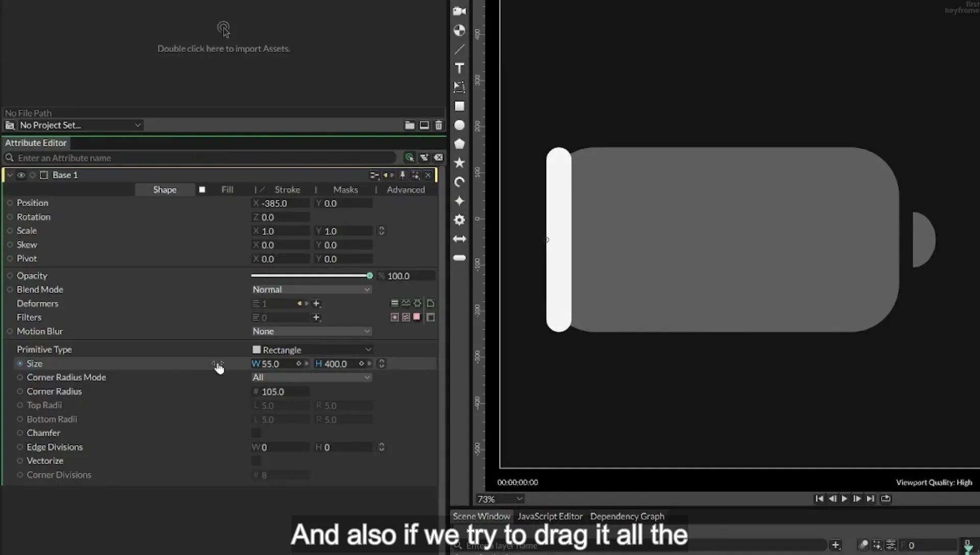
Task: Click the Corner Radius value field
Action: coord(281,392)
